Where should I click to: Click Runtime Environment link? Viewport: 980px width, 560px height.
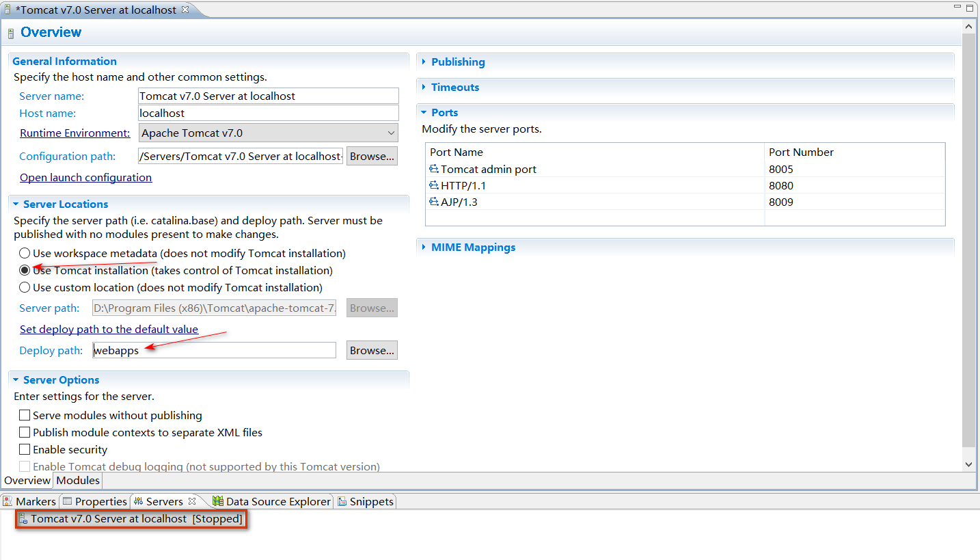pyautogui.click(x=74, y=133)
